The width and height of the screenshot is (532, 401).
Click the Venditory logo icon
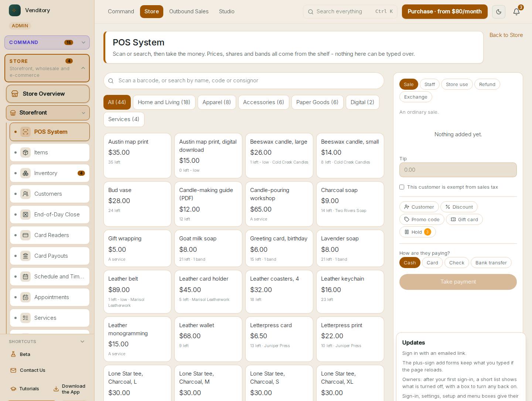tap(15, 10)
